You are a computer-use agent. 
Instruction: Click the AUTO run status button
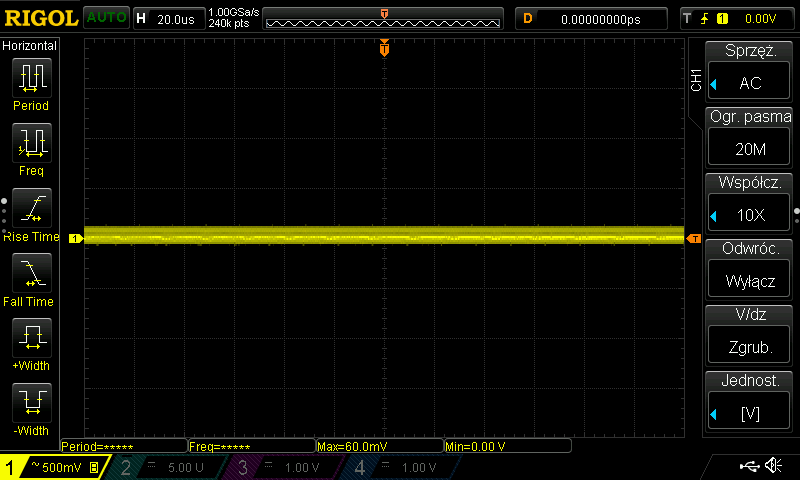click(106, 18)
